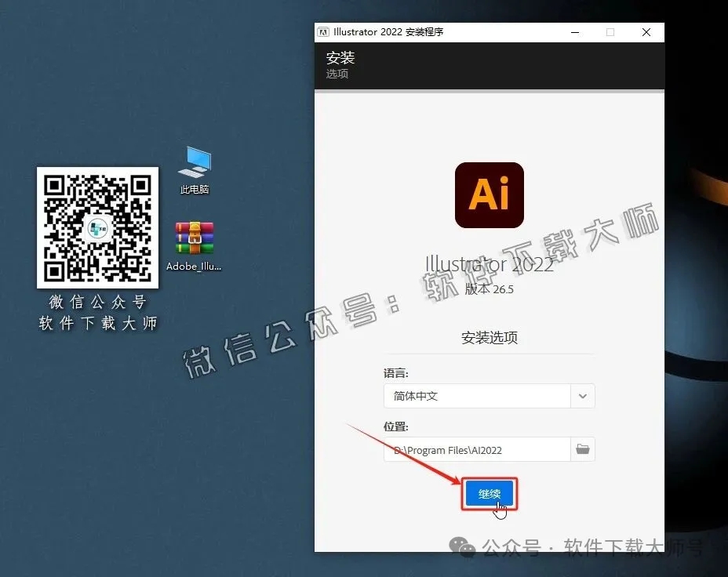Click the monitor graphic of the This PC icon

point(193,161)
